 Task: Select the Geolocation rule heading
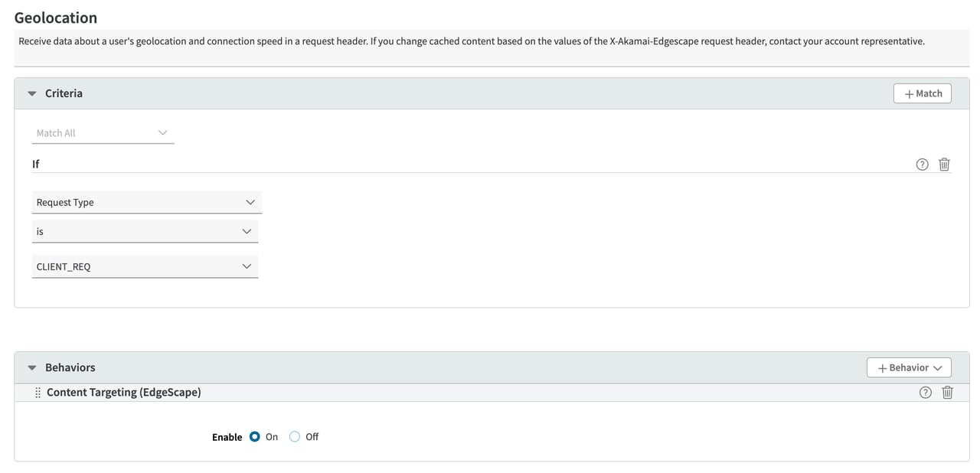click(x=56, y=17)
